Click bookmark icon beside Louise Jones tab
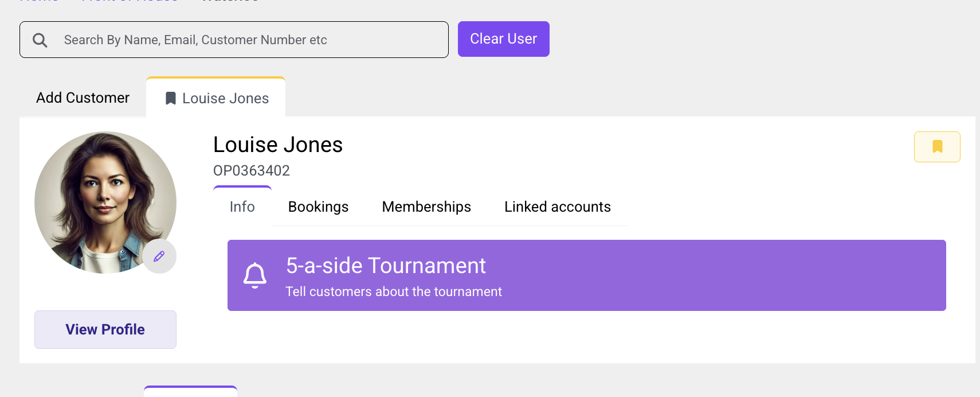The image size is (980, 397). coord(171,99)
